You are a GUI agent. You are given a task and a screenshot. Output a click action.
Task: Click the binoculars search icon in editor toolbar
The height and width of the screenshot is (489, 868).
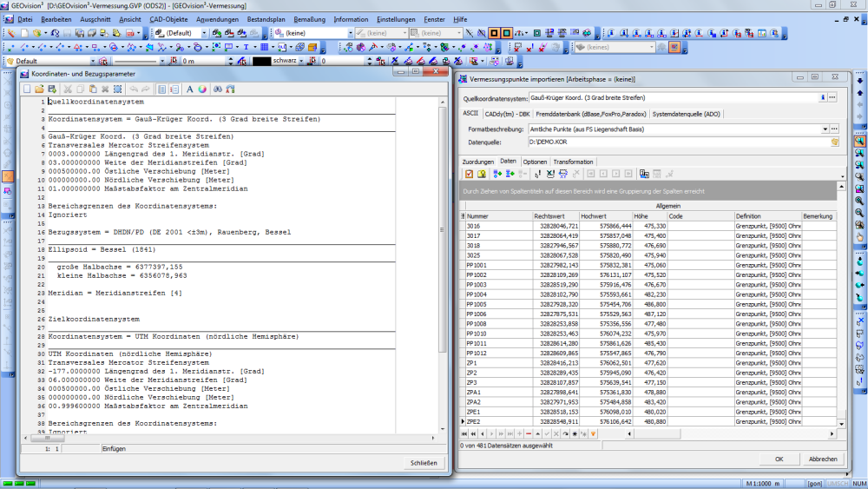coord(218,89)
